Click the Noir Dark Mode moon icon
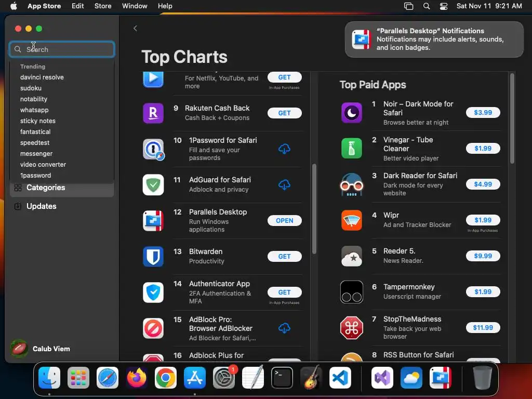 pyautogui.click(x=352, y=113)
